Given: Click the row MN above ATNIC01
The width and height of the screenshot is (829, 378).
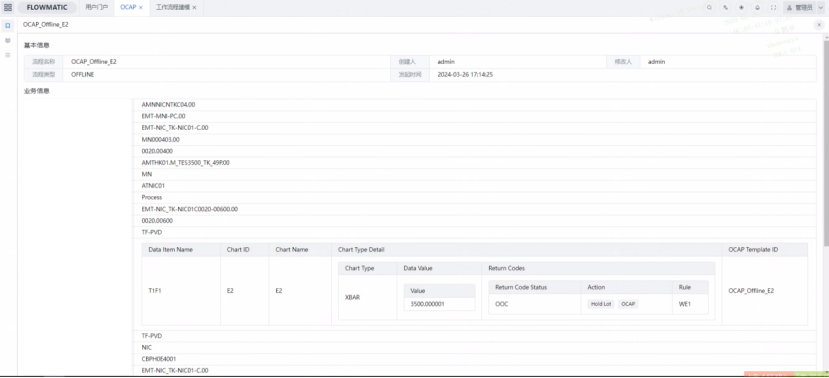Looking at the screenshot, I should tap(474, 174).
